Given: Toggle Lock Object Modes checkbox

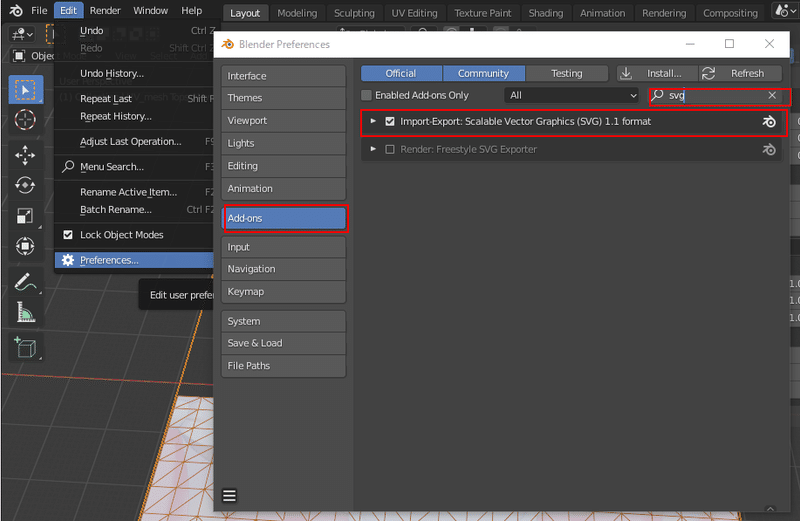Looking at the screenshot, I should pyautogui.click(x=68, y=235).
